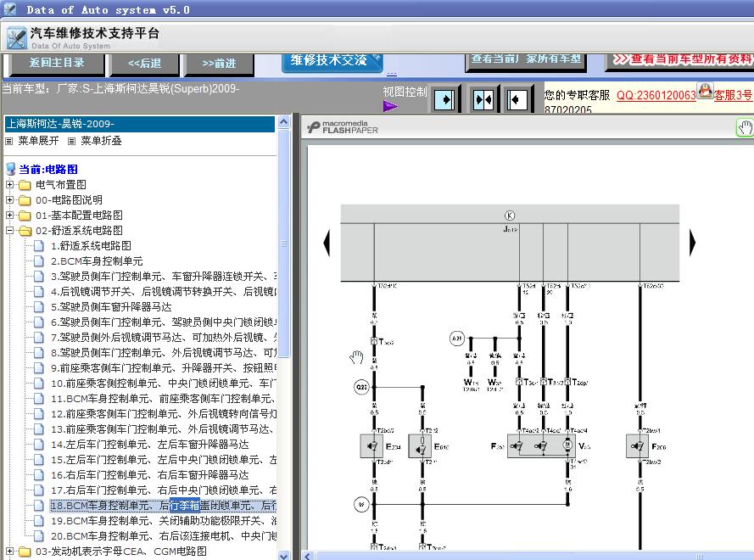Expand 03-发动机表示字母CEA folder
Screen dimensions: 754x560
[x=9, y=551]
